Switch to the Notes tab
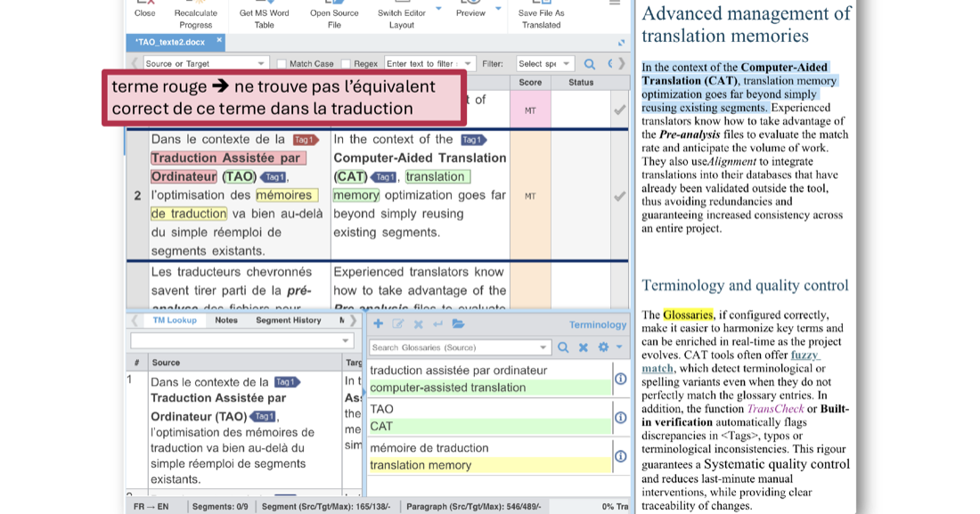The image size is (980, 514). [225, 320]
